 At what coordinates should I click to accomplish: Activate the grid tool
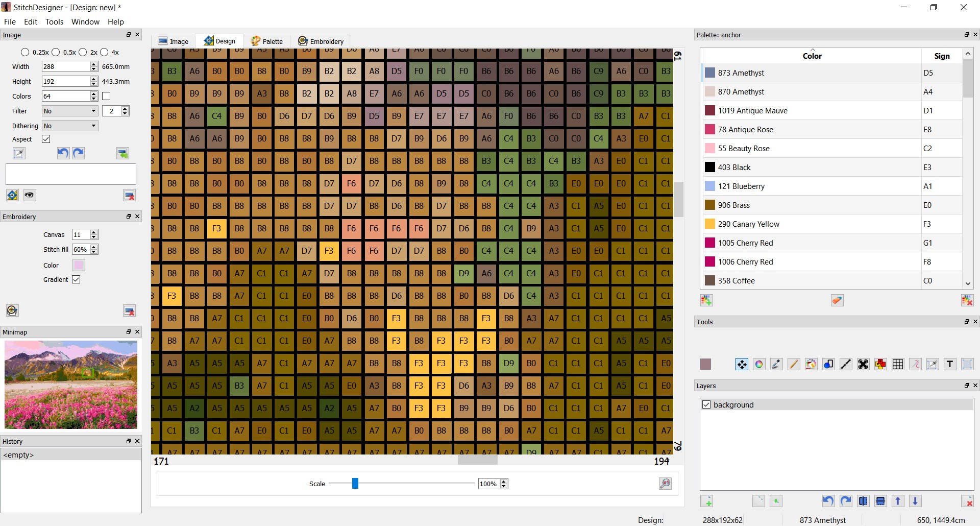point(897,364)
